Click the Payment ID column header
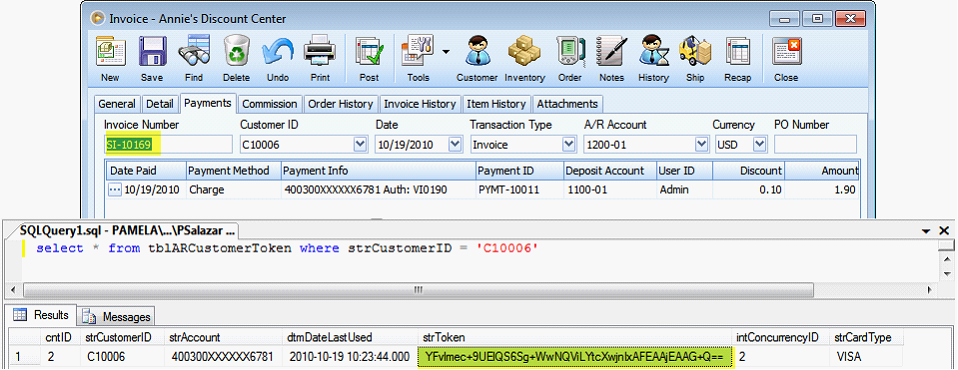Viewport: 958px width, 370px height. click(519, 171)
